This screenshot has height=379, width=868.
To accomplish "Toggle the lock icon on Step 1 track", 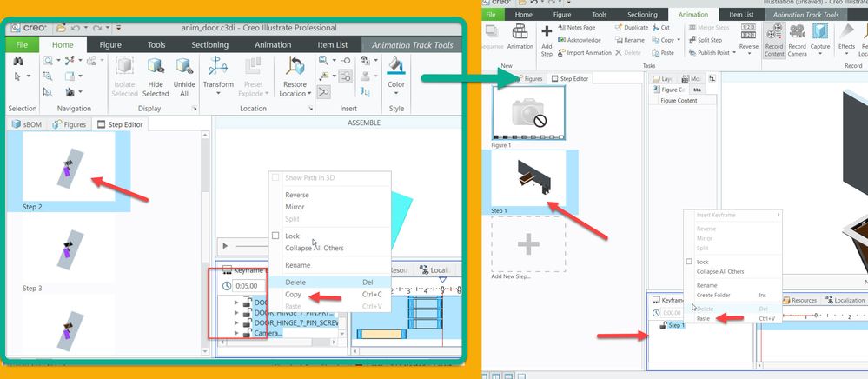I will click(x=662, y=325).
